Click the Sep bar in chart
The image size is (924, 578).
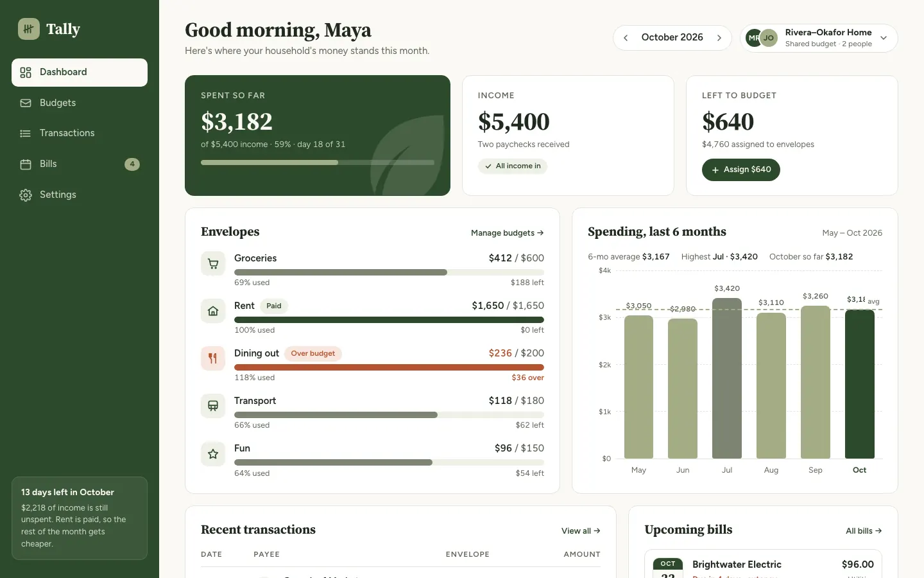(816, 382)
